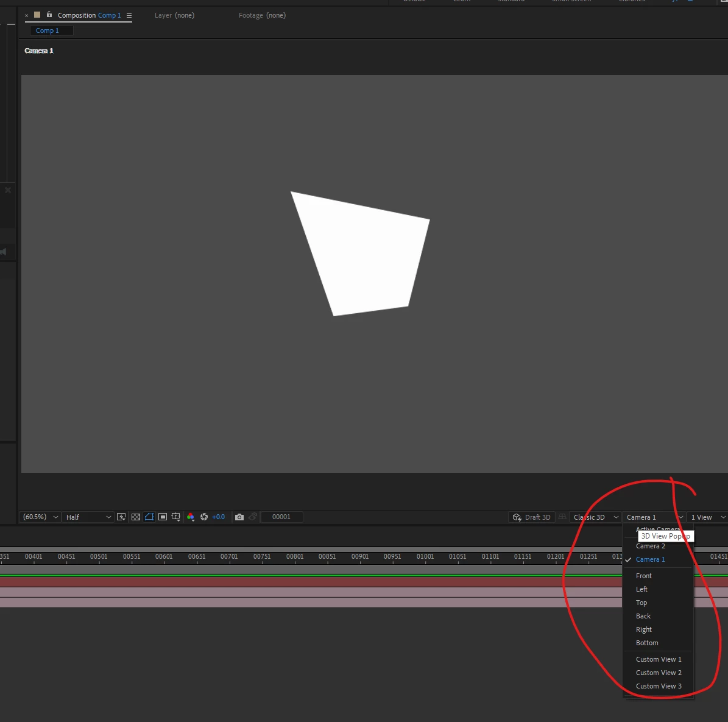Select Custom View 1 entry
Screen dimensions: 728x722
tap(658, 659)
